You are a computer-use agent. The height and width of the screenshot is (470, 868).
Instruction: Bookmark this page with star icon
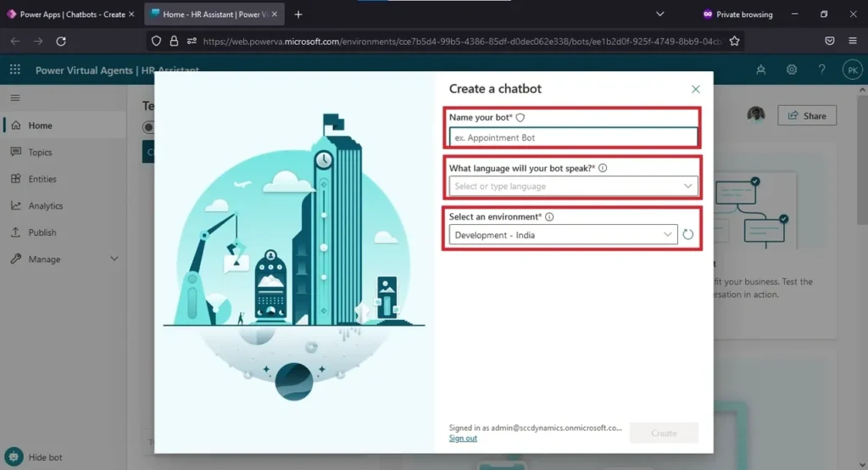pos(734,41)
